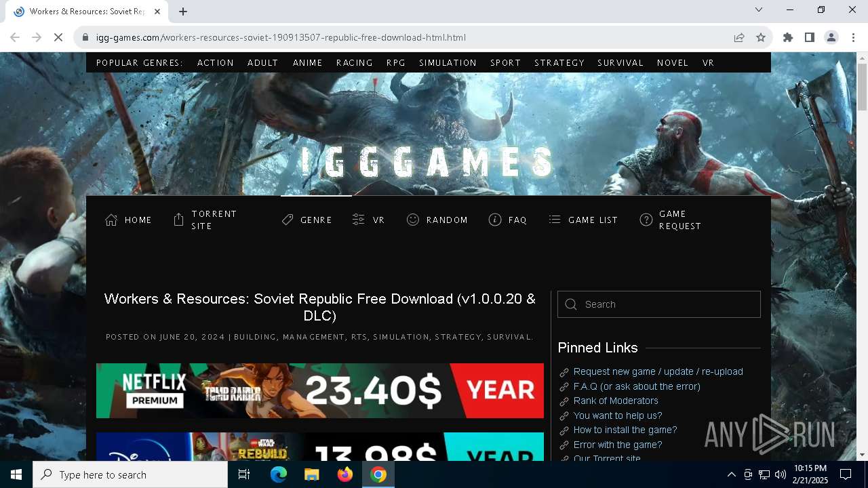Open Torrent Site share icon
Screen dimensions: 868x488
(x=178, y=220)
